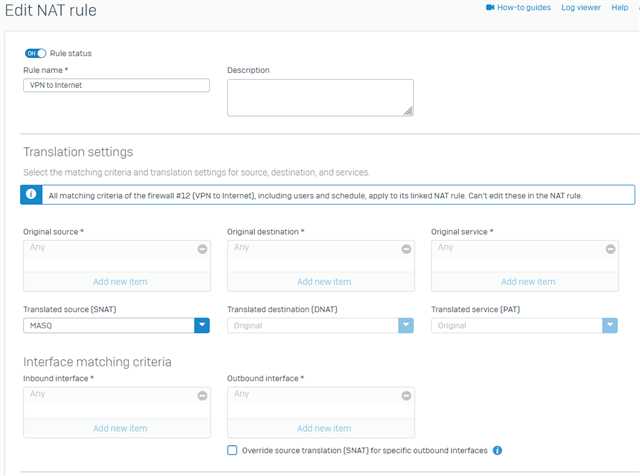Enable Override source translation (SNAT) checkbox

(x=232, y=450)
